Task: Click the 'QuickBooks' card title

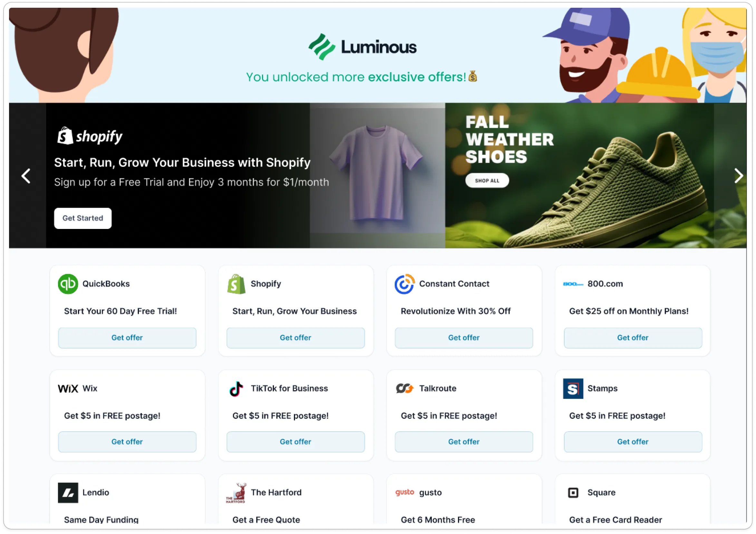Action: click(x=106, y=284)
